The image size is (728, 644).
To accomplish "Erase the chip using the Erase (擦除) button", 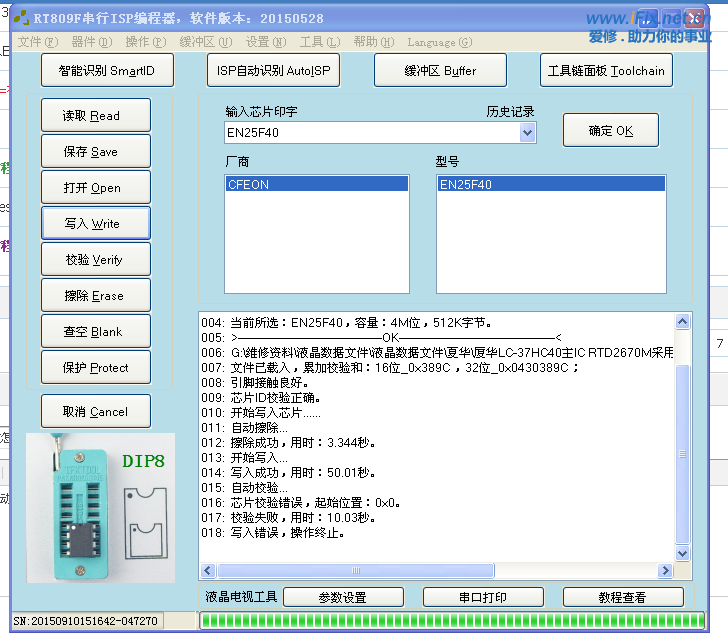I will (96, 296).
